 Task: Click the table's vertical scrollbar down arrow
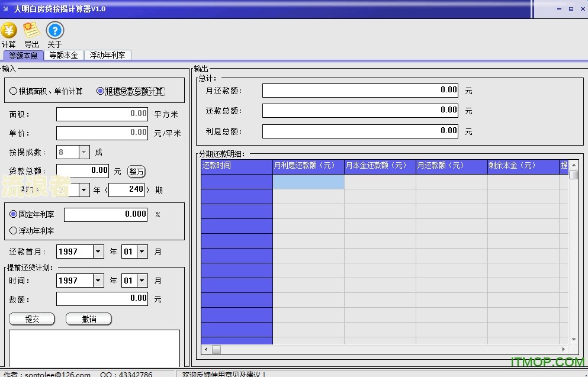(x=574, y=340)
